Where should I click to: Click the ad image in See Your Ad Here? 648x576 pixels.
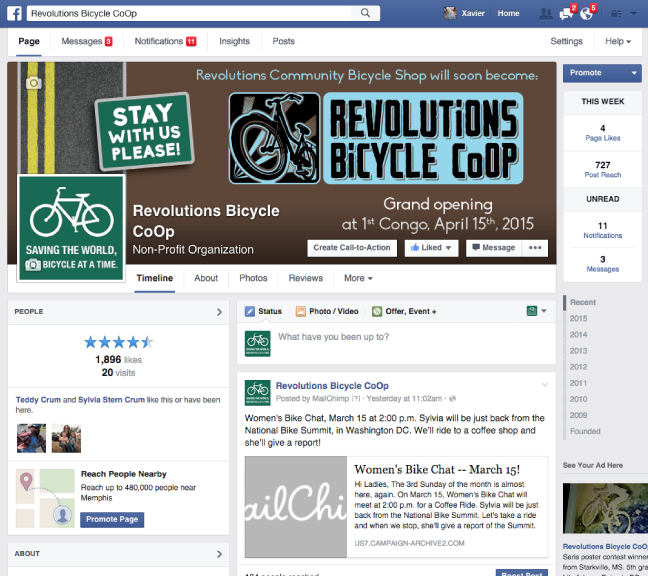coord(605,508)
